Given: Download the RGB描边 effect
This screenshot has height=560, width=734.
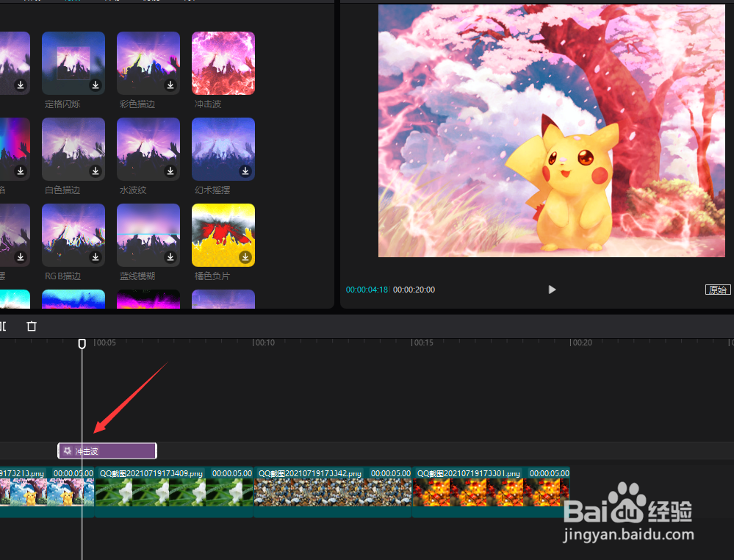Looking at the screenshot, I should [x=96, y=257].
